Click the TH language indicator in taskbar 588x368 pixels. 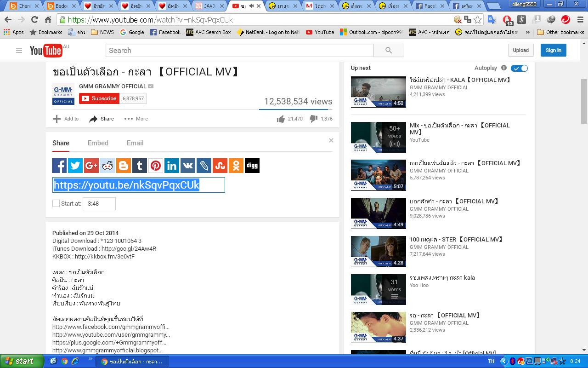(x=491, y=361)
